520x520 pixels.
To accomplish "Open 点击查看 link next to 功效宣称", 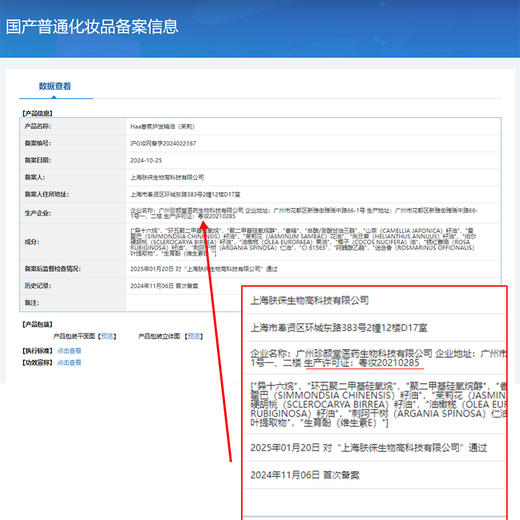I will coord(69,362).
